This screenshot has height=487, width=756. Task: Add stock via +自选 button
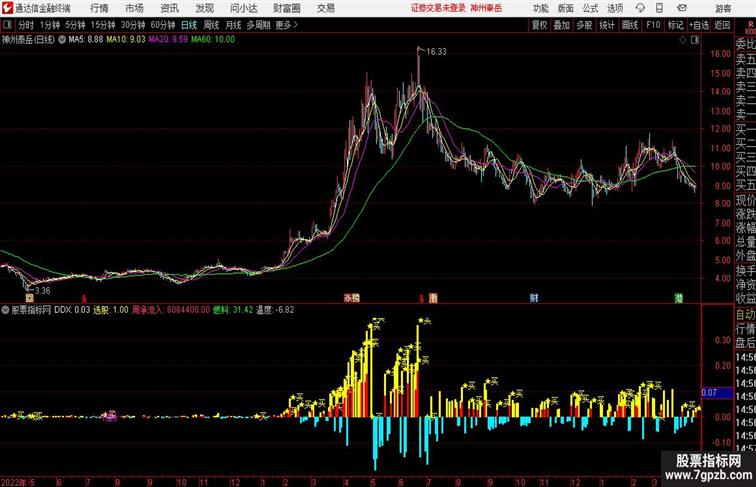(699, 25)
